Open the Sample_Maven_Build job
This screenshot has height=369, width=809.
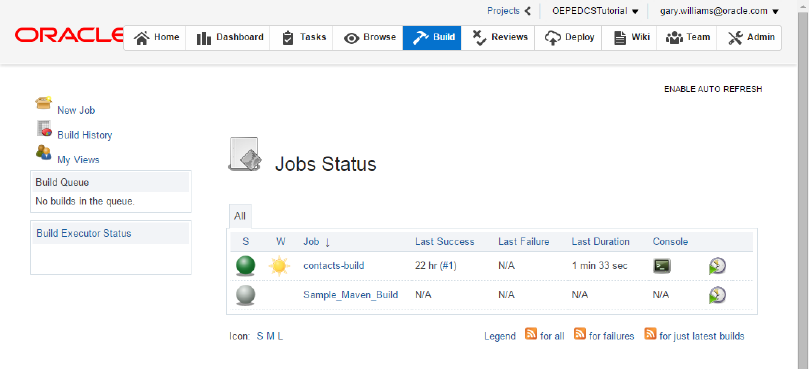(x=351, y=295)
